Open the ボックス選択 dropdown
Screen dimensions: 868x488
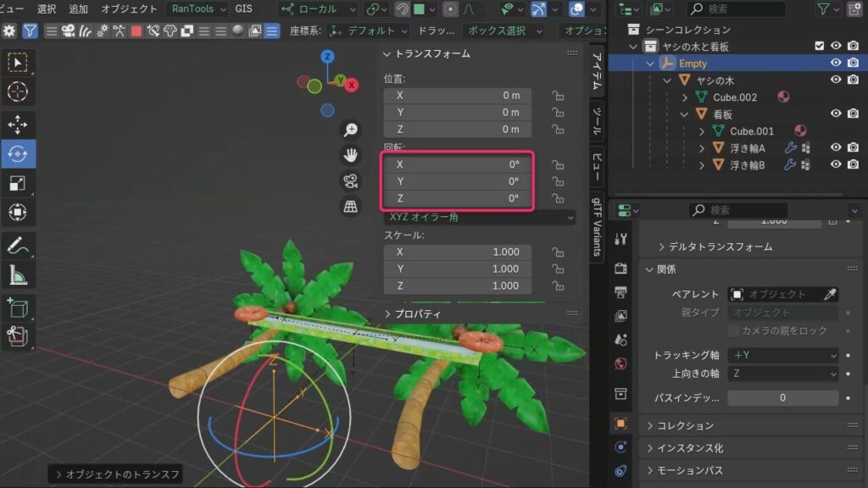coord(504,31)
